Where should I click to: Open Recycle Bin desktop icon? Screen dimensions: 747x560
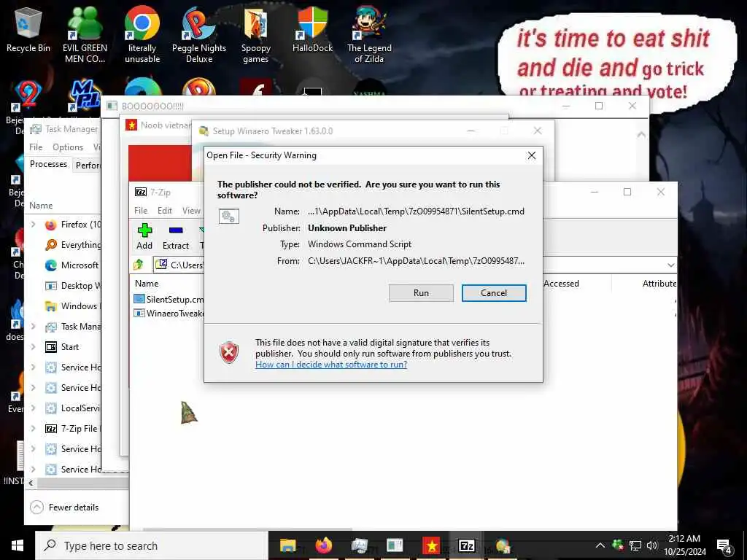pyautogui.click(x=28, y=29)
